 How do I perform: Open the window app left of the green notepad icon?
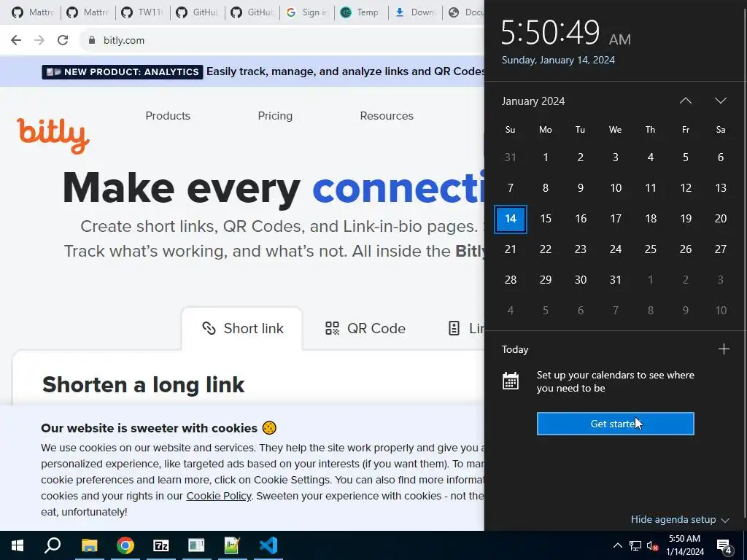(196, 545)
